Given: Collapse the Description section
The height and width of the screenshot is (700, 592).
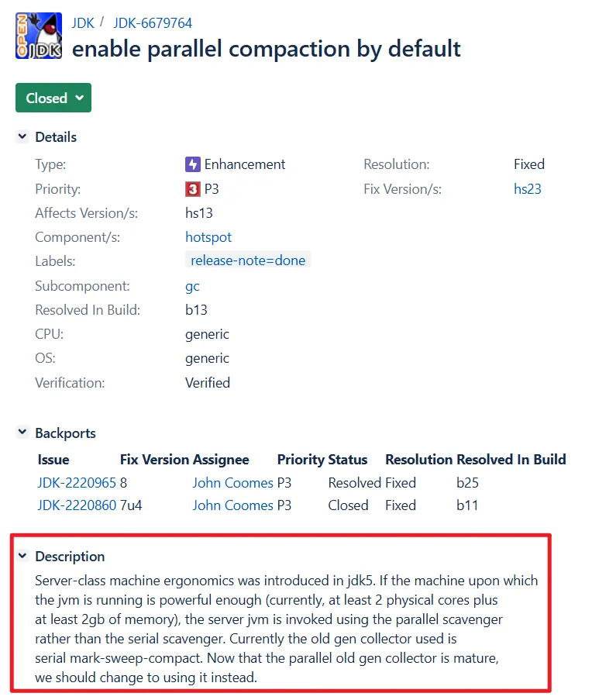Looking at the screenshot, I should pyautogui.click(x=22, y=557).
